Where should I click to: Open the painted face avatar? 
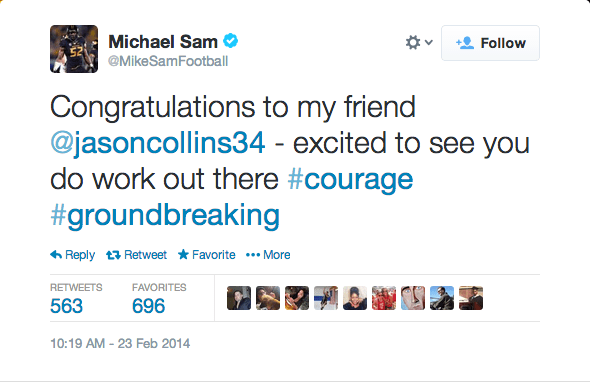click(413, 298)
